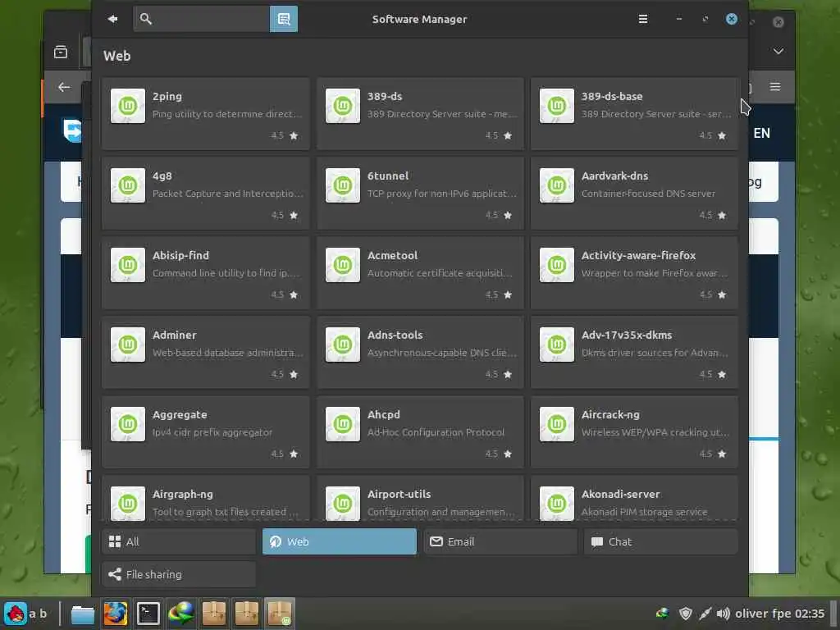The height and width of the screenshot is (630, 840).
Task: Click the Aircrack-ng package icon
Action: (x=557, y=424)
